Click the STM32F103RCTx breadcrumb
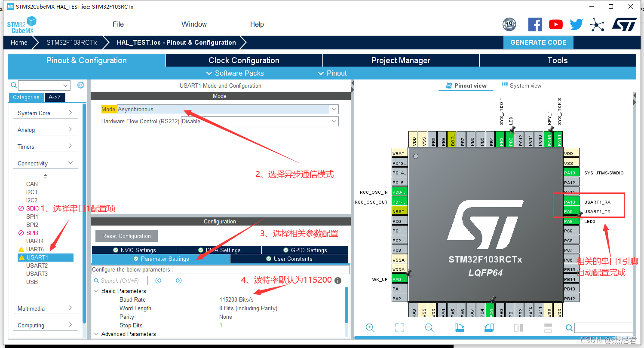 pyautogui.click(x=72, y=43)
